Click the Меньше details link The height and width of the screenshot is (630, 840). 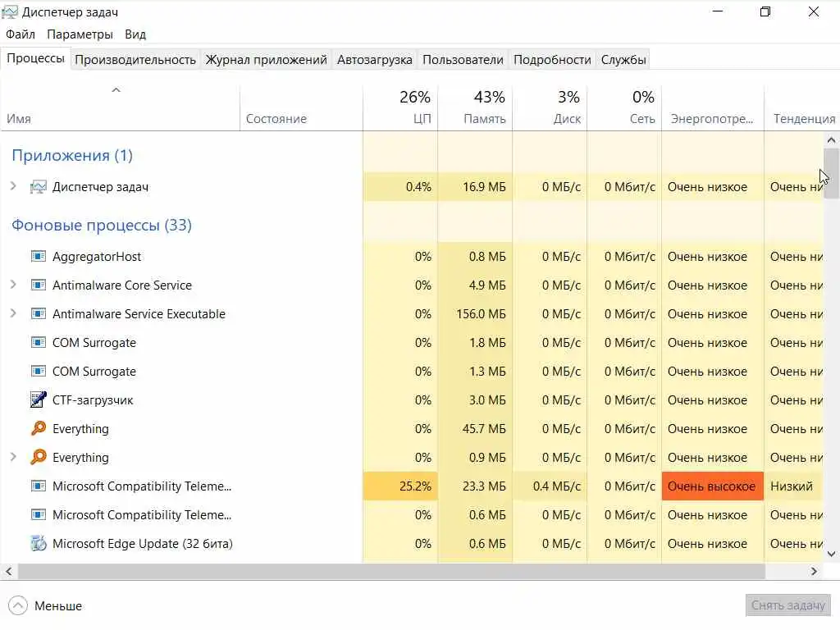click(x=58, y=606)
